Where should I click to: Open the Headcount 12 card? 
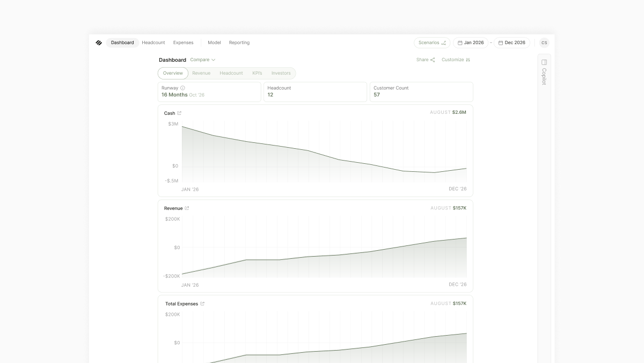pos(315,92)
